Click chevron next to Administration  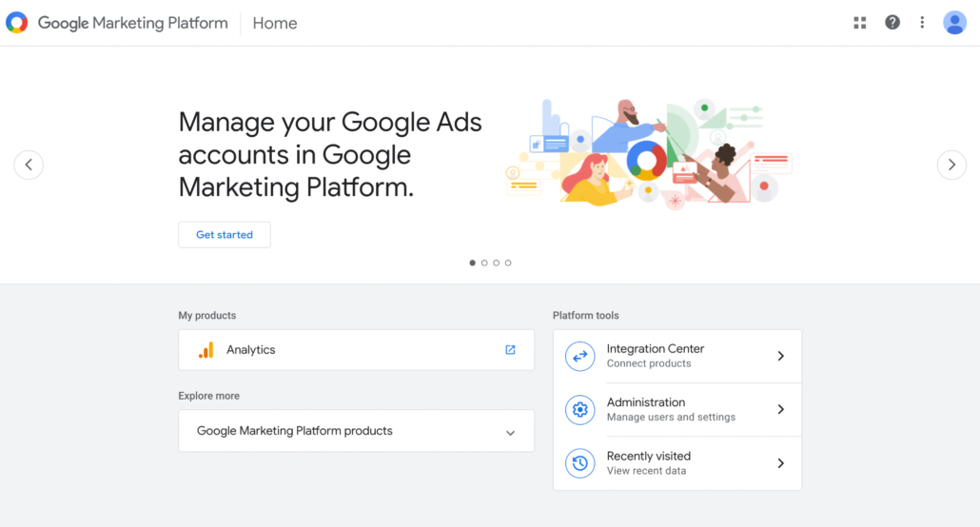click(x=780, y=409)
